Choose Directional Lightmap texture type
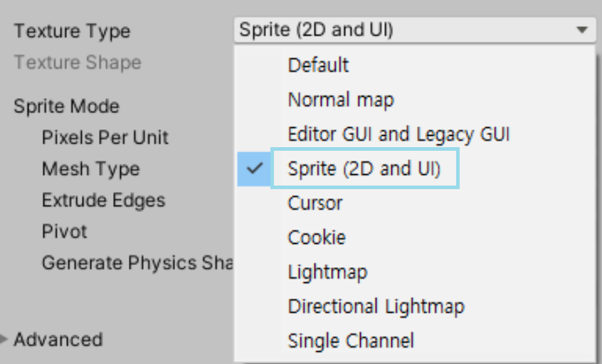This screenshot has height=364, width=602. point(376,306)
